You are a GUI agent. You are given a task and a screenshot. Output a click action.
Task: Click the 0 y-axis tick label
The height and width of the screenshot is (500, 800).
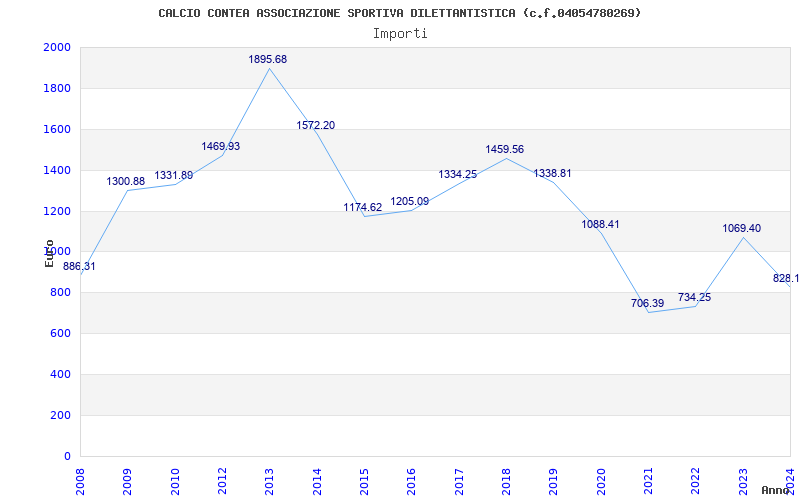pos(67,456)
